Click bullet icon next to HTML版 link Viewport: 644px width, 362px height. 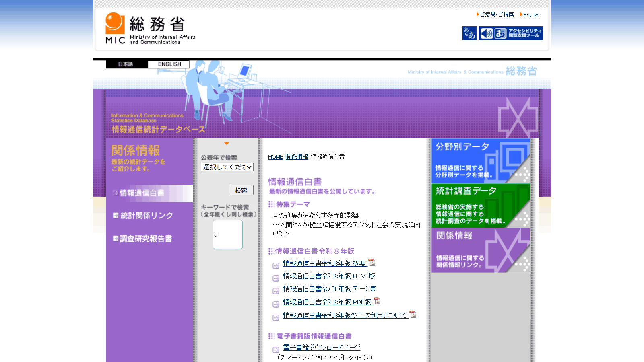(276, 278)
